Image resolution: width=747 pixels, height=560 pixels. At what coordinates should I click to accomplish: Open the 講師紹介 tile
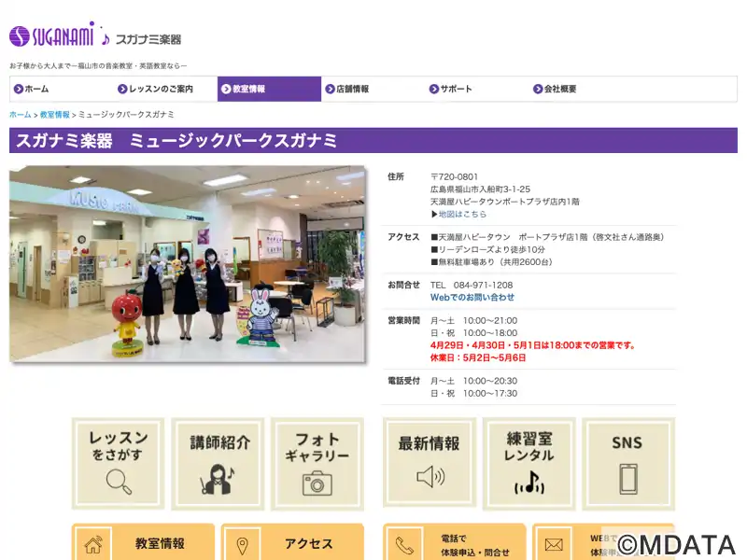pyautogui.click(x=218, y=463)
